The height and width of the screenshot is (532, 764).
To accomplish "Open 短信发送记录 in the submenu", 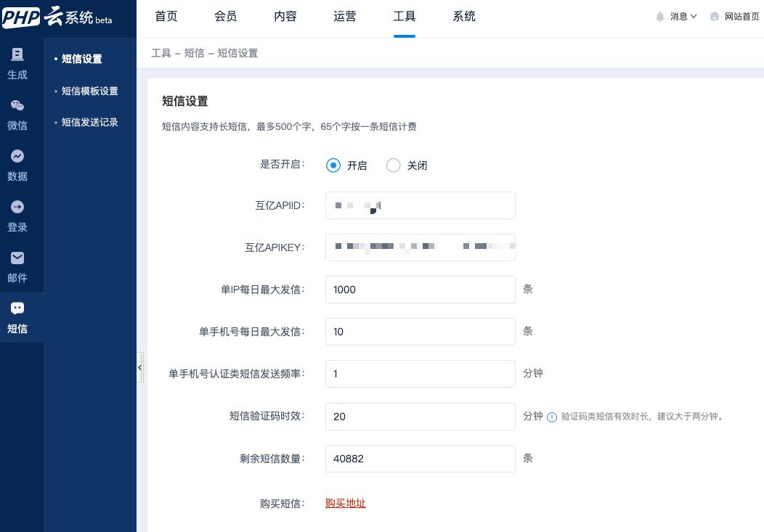I will pos(89,122).
